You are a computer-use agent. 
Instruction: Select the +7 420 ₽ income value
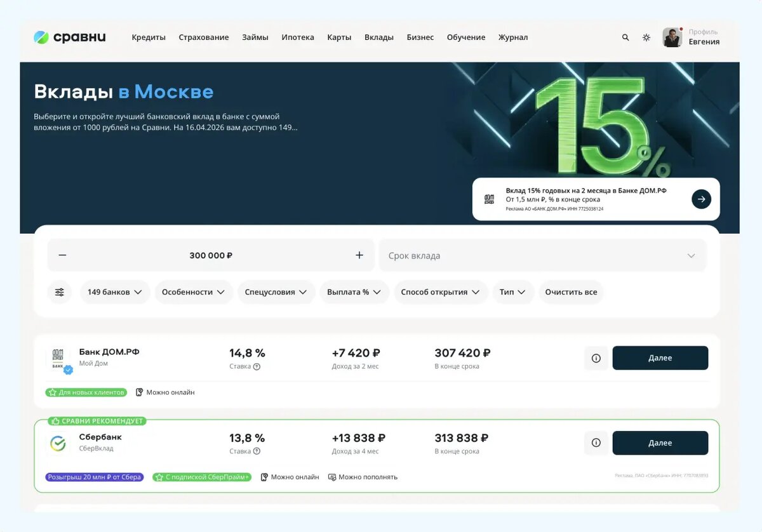click(356, 353)
